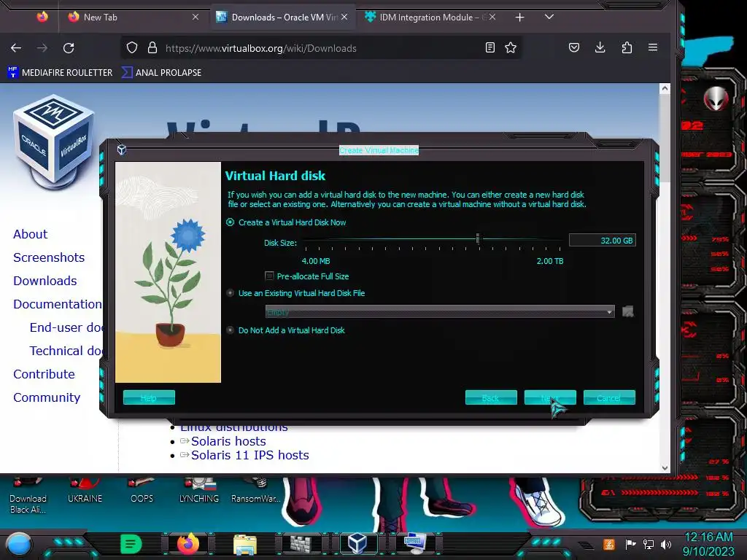Open the Documentation sidebar link
This screenshot has height=560, width=747.
(x=58, y=304)
